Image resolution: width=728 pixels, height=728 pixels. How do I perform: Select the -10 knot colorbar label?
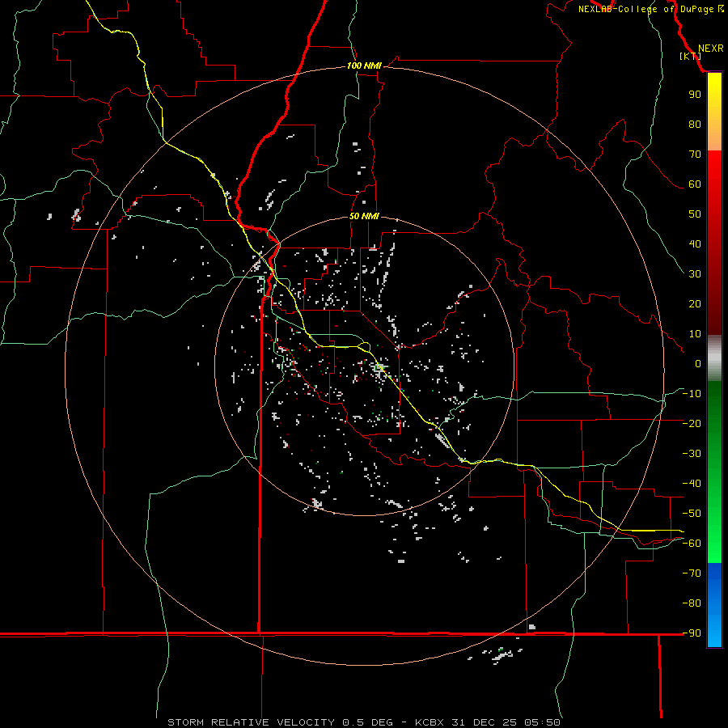[x=692, y=394]
